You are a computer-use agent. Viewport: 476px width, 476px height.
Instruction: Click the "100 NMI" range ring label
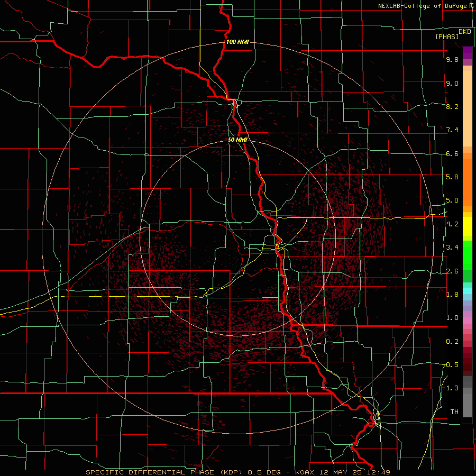pos(237,42)
